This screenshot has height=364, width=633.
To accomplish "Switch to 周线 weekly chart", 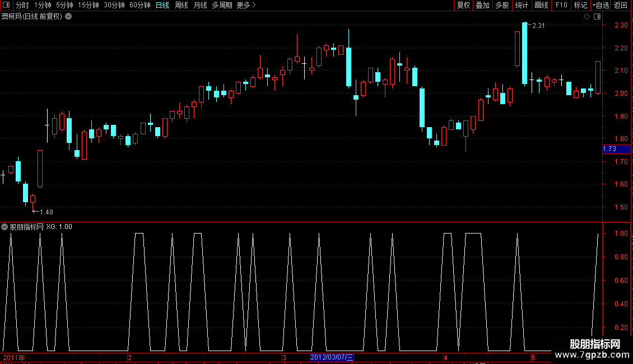I will pyautogui.click(x=181, y=5).
